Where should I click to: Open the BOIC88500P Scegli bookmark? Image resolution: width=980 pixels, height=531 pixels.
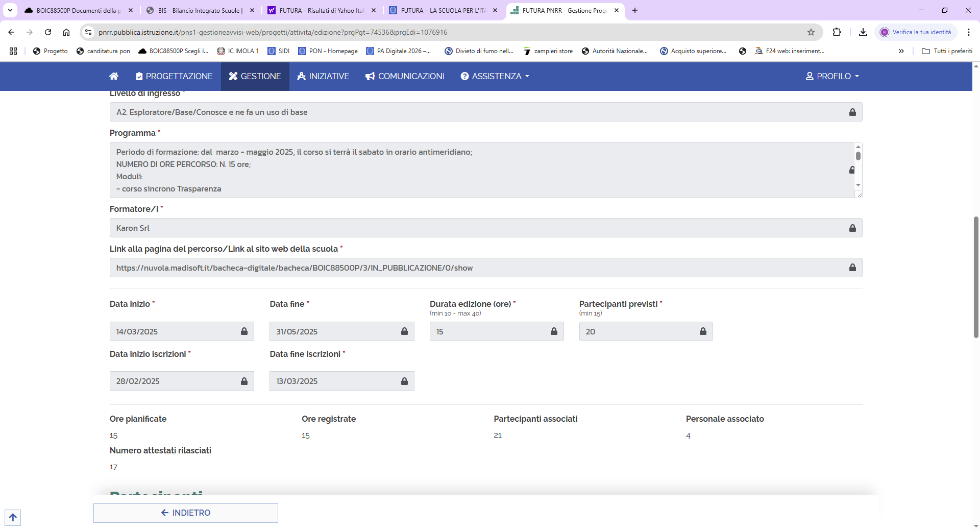pyautogui.click(x=174, y=51)
